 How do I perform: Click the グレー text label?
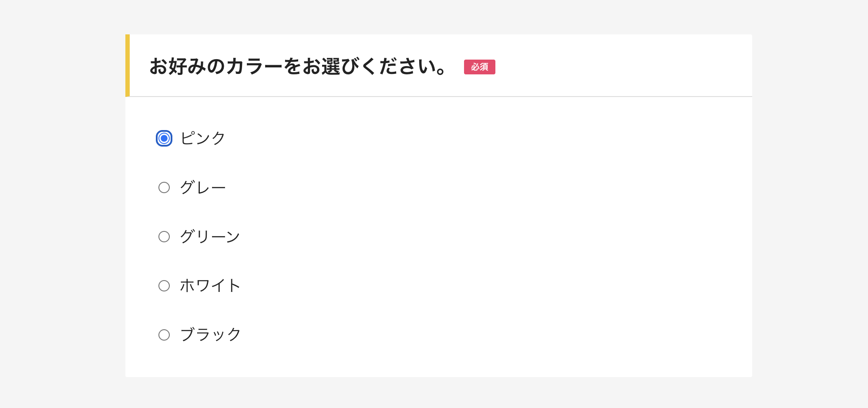click(x=203, y=187)
